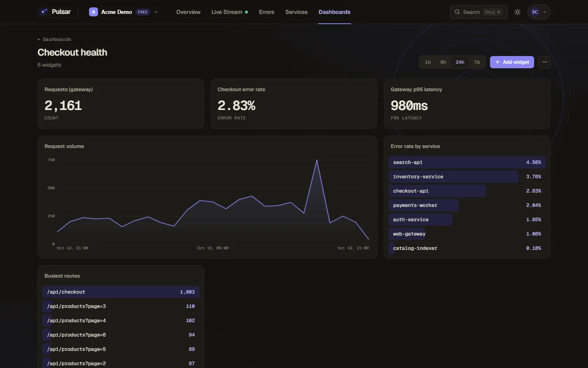Open the Services tab
Screen dimensions: 588x368
pos(296,12)
